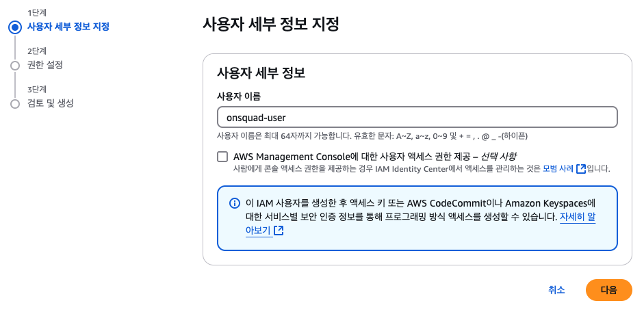
Task: Click external link icon after 알아보기
Action: coord(279,231)
